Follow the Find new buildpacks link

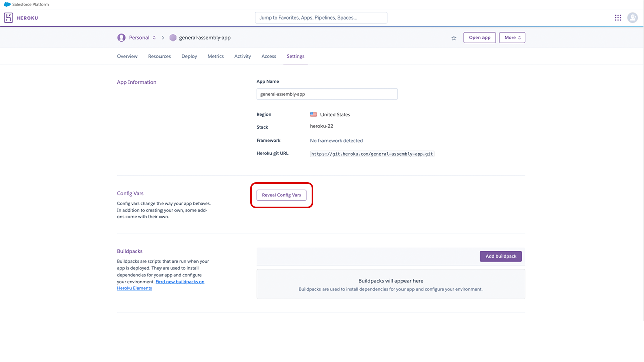pyautogui.click(x=180, y=282)
